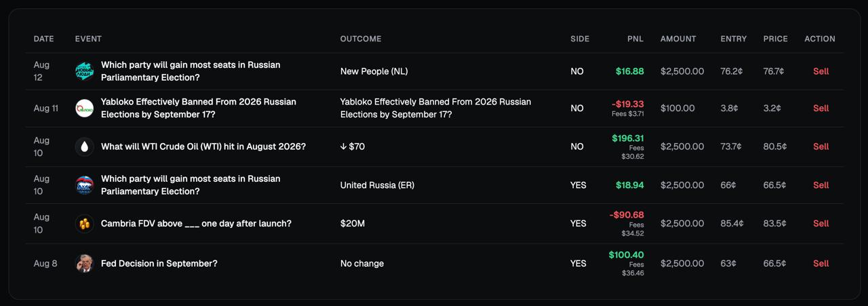Click the United Russia party icon
This screenshot has height=306, width=868.
85,185
